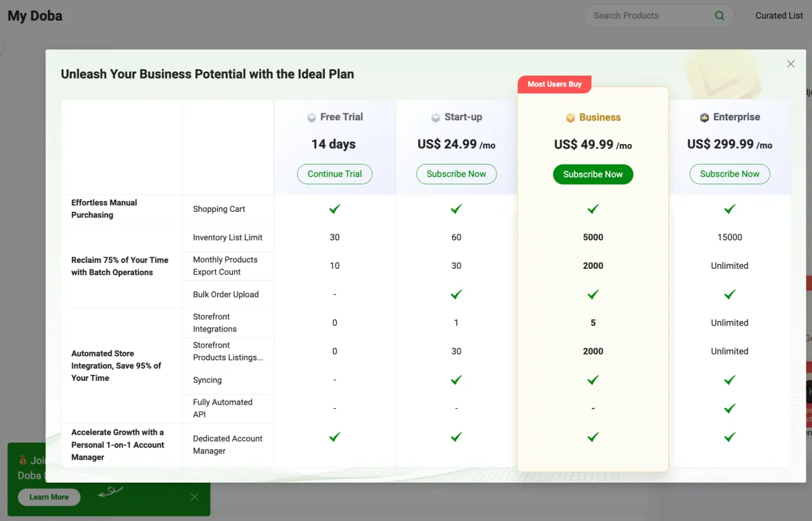Click the US$ 24.99 /mo price
Viewport: 812px width, 521px height.
[x=456, y=145]
